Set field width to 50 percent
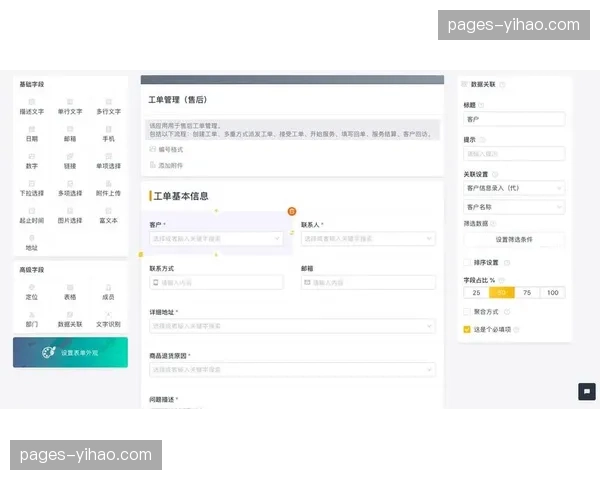The width and height of the screenshot is (600, 480). click(502, 293)
